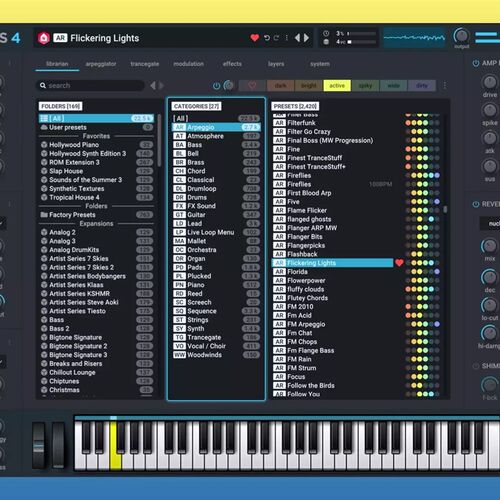Click the AMP drive knob
Screen dimensions: 500x500
tap(489, 82)
